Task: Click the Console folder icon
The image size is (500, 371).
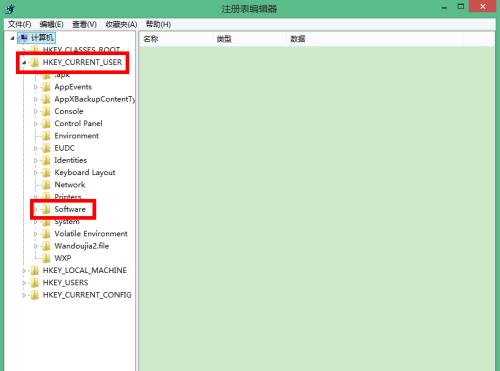Action: (x=46, y=111)
